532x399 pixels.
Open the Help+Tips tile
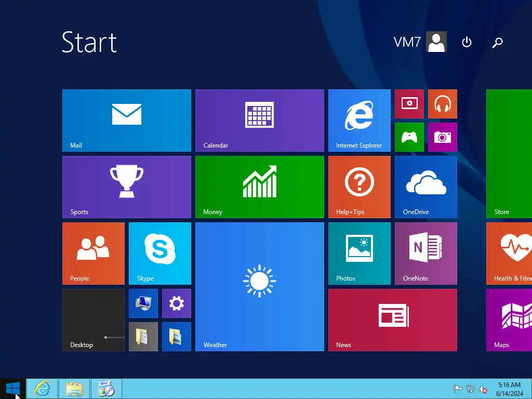tap(360, 187)
